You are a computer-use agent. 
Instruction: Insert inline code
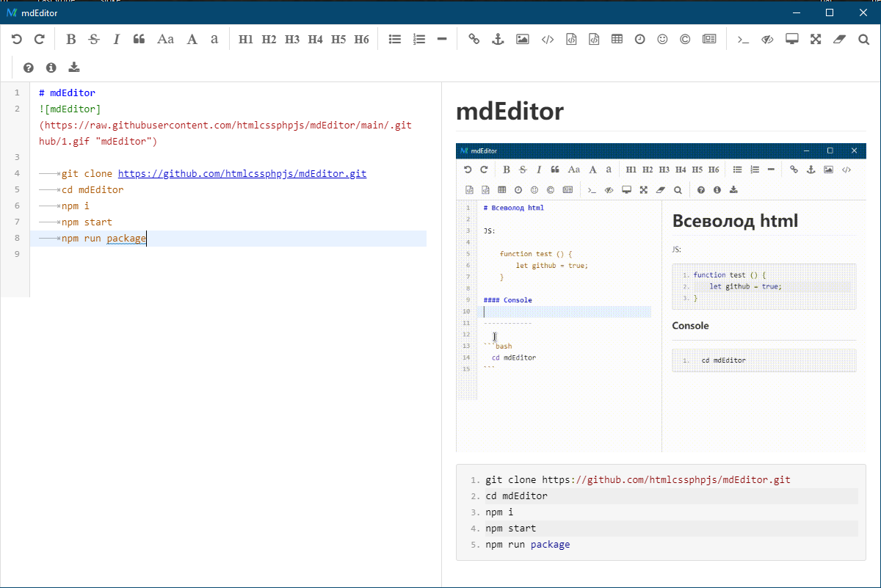[547, 40]
